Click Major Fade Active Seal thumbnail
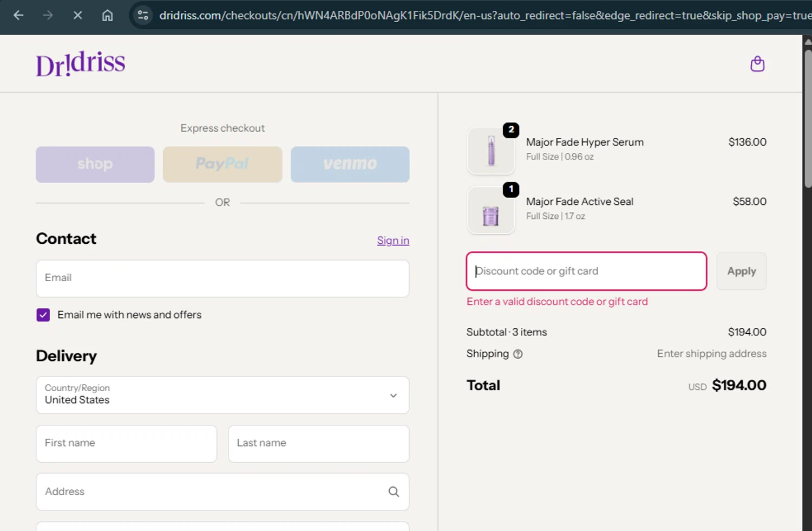Viewport: 812px width, 531px height. (x=491, y=210)
